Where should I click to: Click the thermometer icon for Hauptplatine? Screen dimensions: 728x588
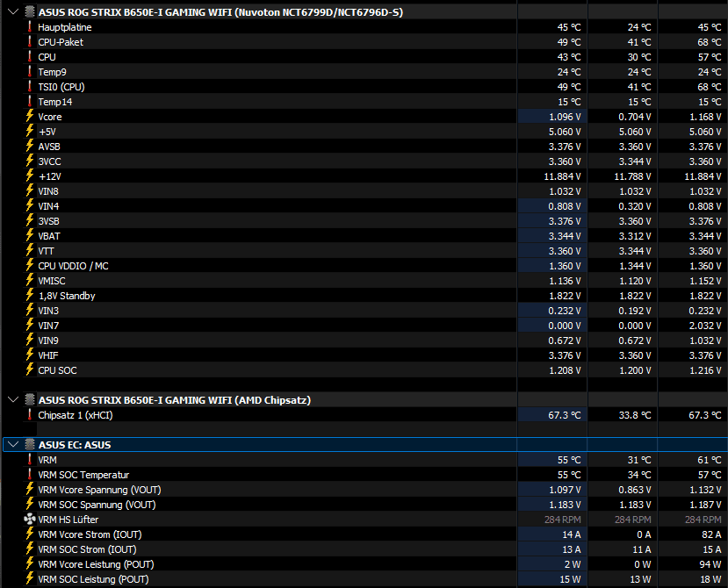coord(30,27)
